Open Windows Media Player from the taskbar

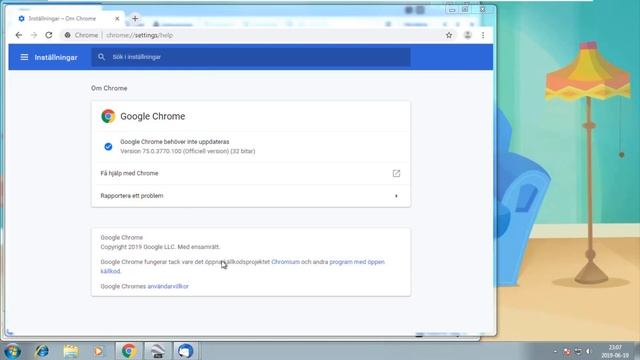pyautogui.click(x=98, y=351)
